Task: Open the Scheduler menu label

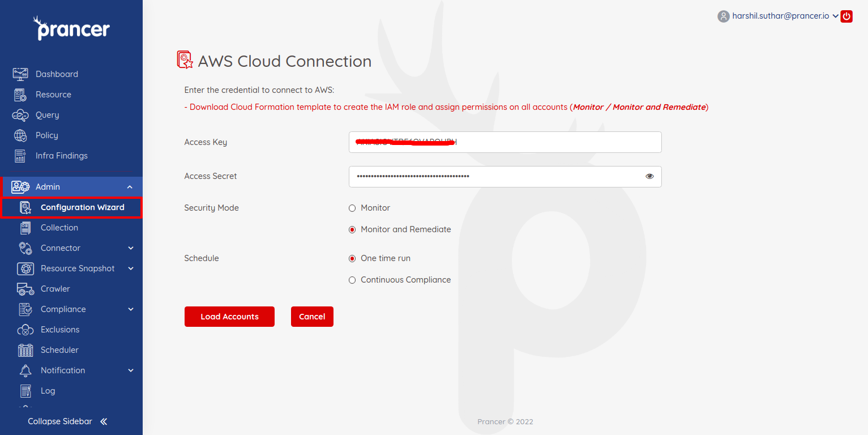Action: point(59,350)
